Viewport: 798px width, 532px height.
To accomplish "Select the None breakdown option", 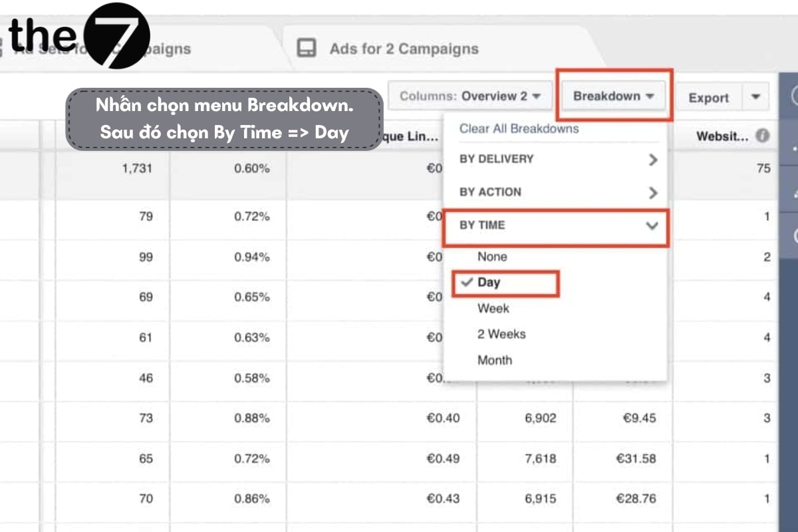I will 492,257.
